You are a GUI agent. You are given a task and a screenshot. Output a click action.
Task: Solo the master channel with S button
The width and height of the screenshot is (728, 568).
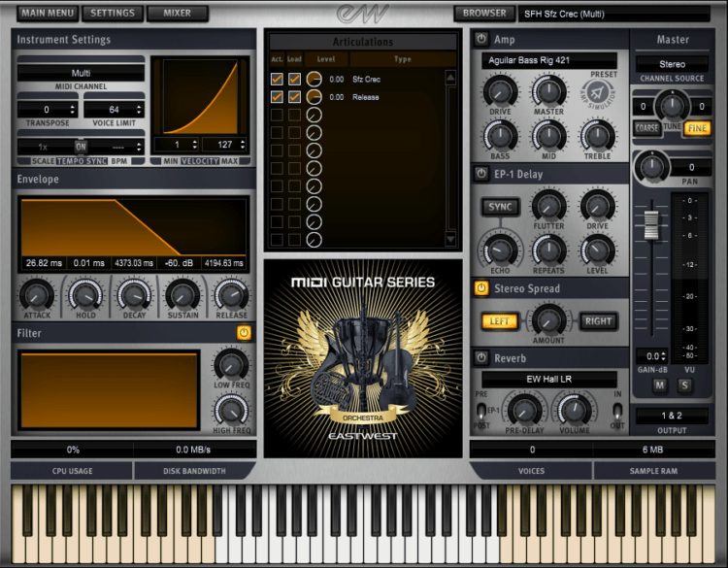[682, 385]
